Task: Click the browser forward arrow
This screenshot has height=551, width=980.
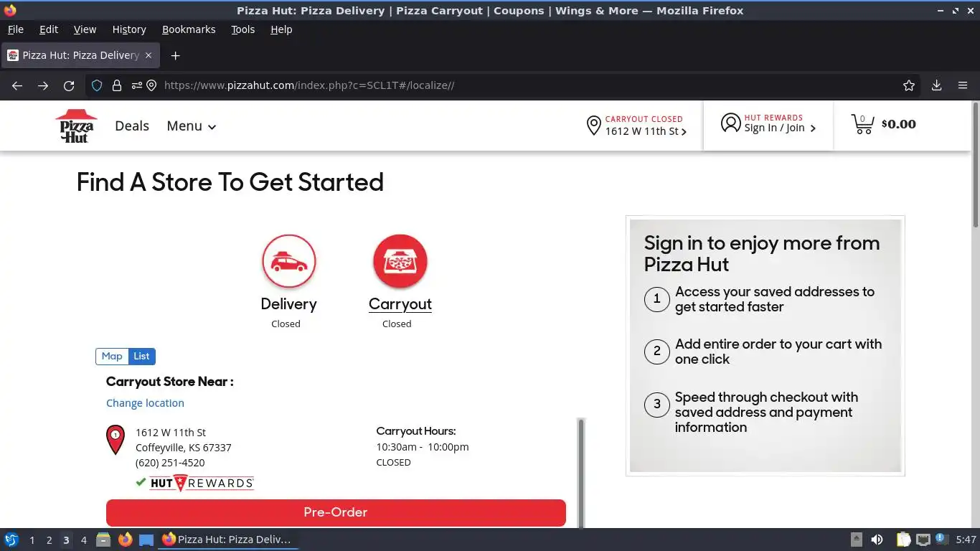Action: [x=43, y=85]
